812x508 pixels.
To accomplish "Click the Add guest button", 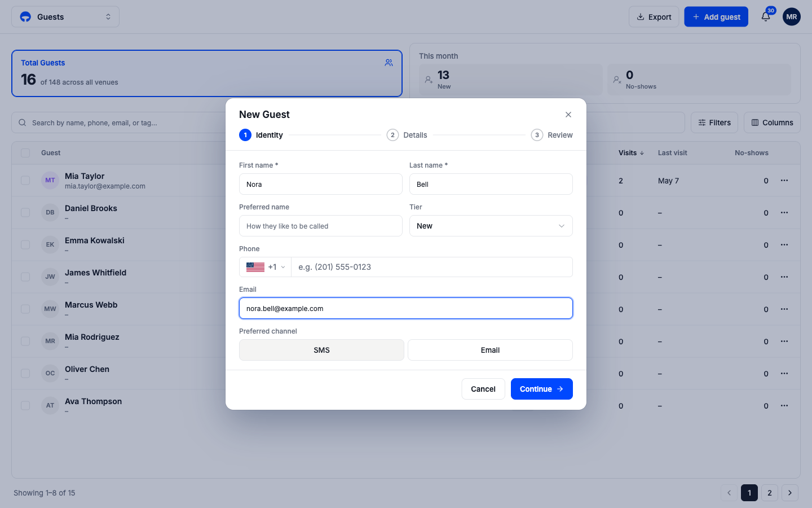I will 716,17.
